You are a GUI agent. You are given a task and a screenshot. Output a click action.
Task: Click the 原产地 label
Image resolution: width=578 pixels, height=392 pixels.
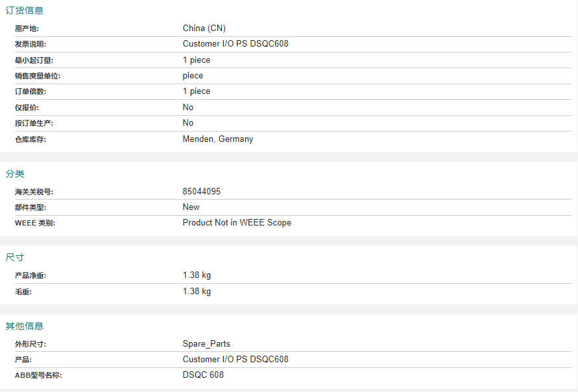27,29
